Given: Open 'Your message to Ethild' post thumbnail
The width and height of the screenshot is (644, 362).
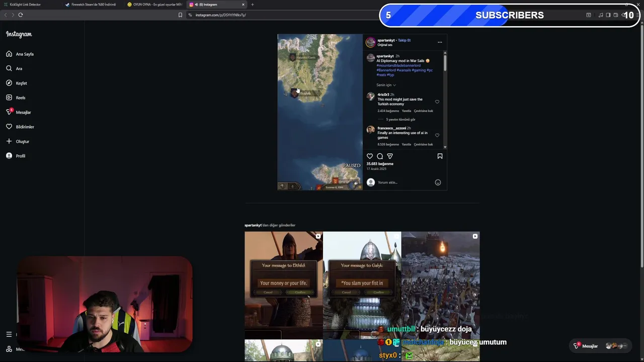Looking at the screenshot, I should (x=283, y=285).
